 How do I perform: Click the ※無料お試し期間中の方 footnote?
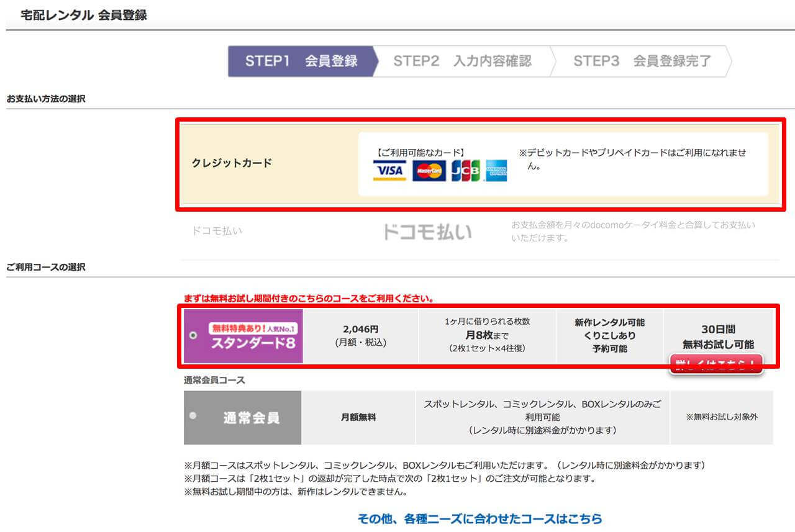[296, 492]
